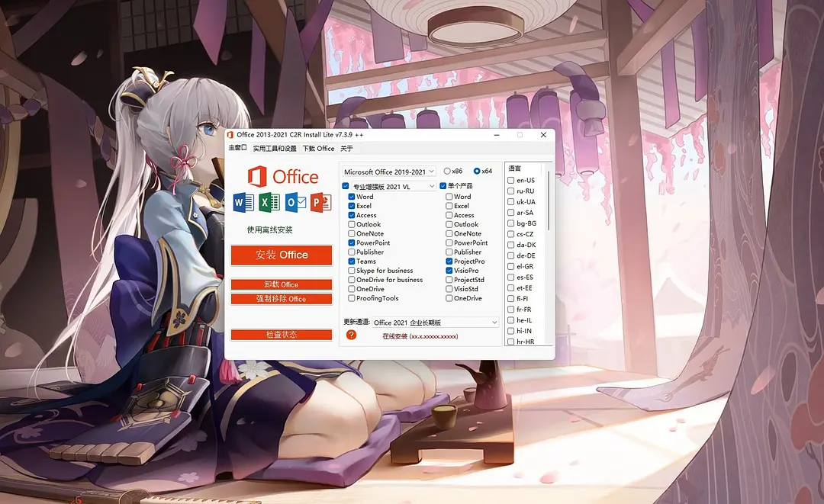
Task: Select the de-DE language checkbox
Action: point(510,255)
